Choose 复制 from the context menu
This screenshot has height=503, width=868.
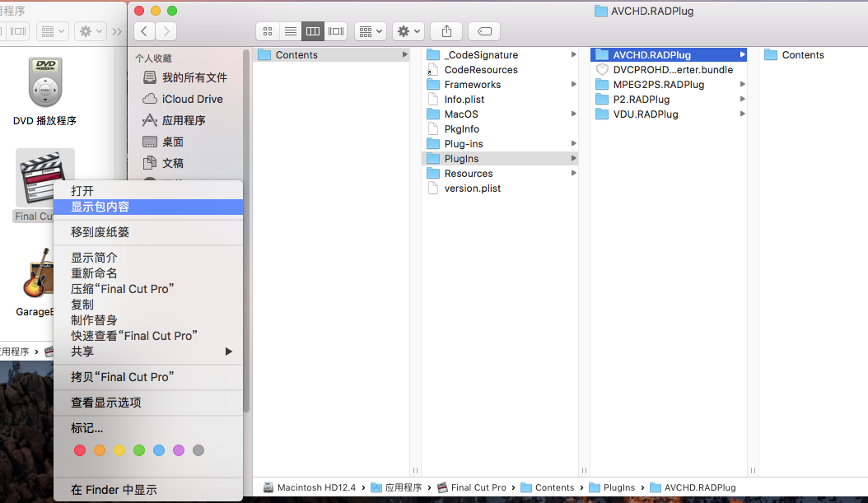[148, 305]
